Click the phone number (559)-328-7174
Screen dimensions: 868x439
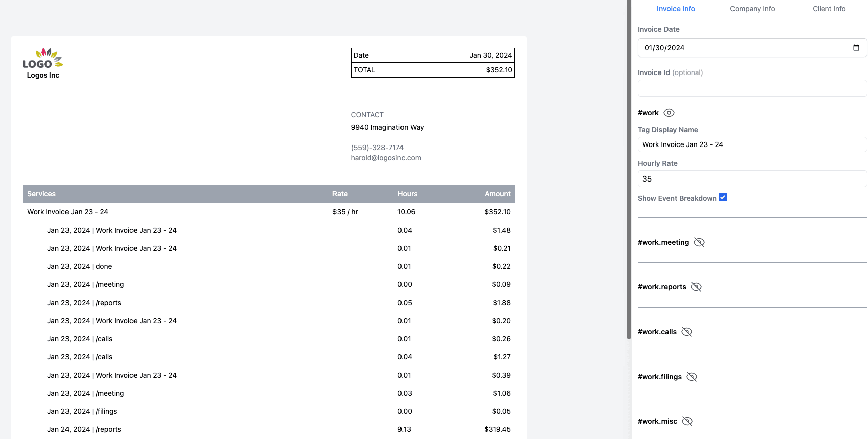377,148
